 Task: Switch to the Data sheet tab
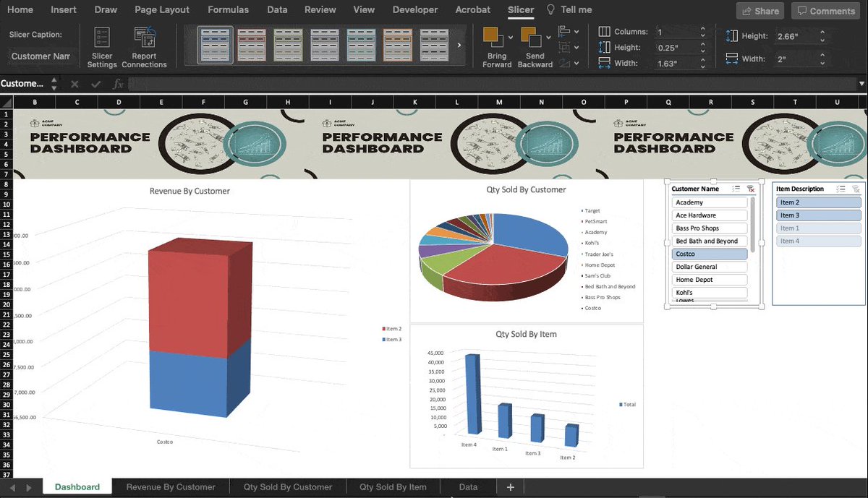pyautogui.click(x=468, y=487)
